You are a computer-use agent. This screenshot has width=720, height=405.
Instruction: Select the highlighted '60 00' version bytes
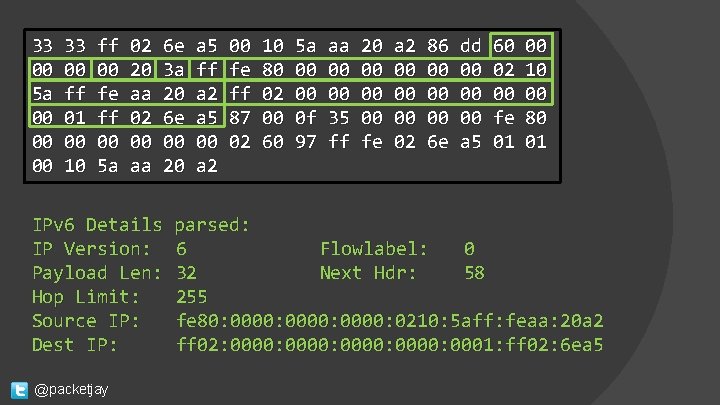(x=520, y=45)
